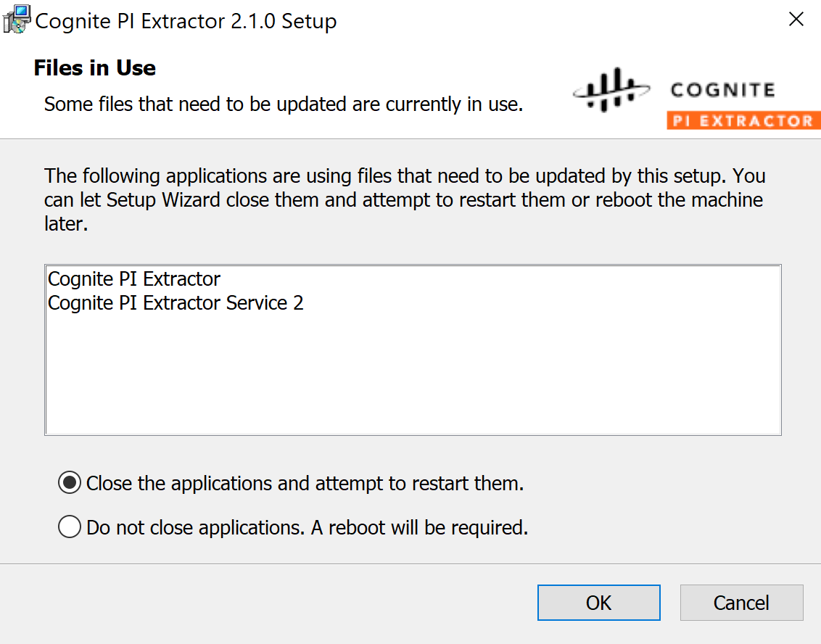Select 'Cognite PI Extractor Service 2' entry

(176, 303)
